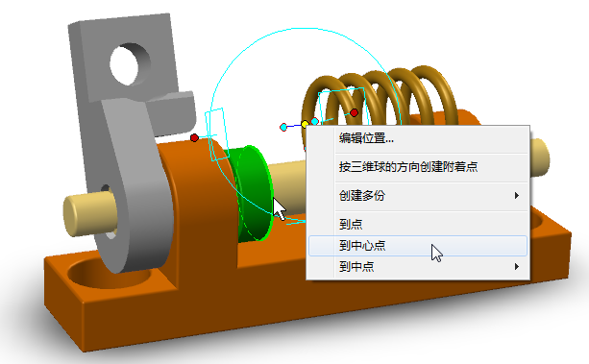Click the red triball handle on the spring

coord(354,112)
